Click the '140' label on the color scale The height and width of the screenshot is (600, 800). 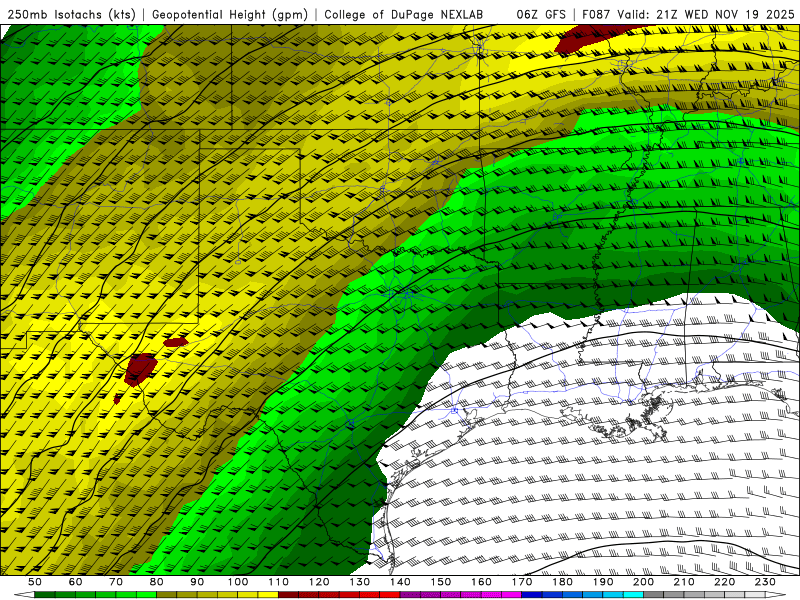401,582
